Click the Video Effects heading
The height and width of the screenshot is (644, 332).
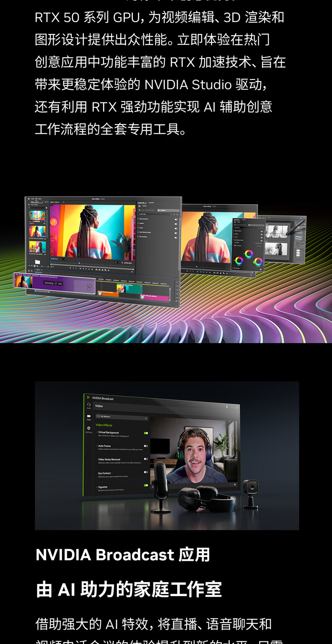tap(104, 425)
